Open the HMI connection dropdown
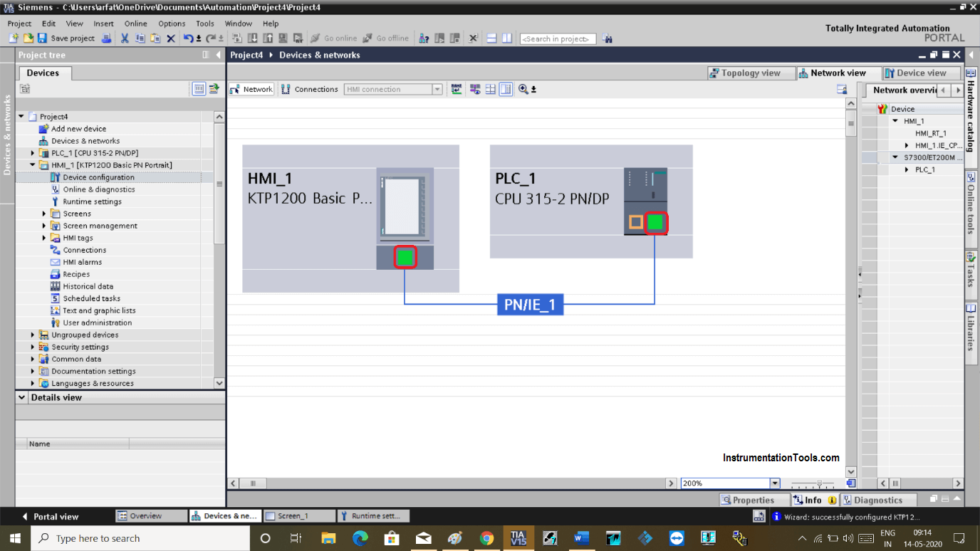980x551 pixels. [x=437, y=89]
